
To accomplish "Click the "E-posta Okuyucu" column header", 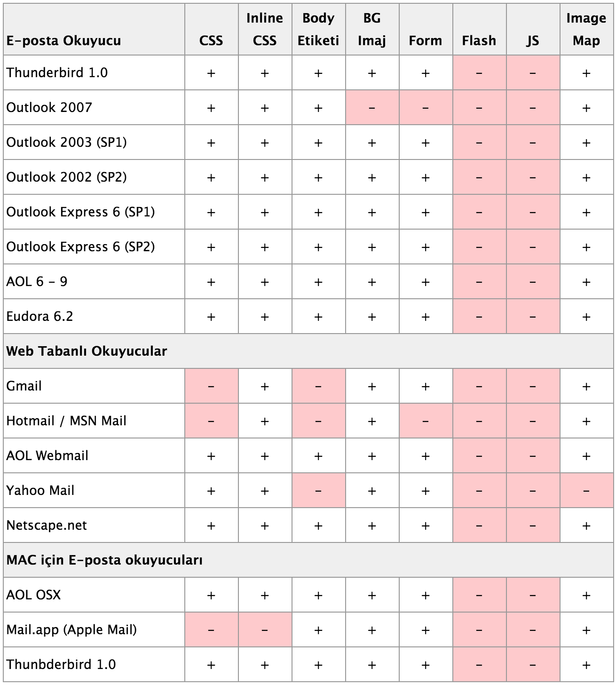I will (63, 40).
